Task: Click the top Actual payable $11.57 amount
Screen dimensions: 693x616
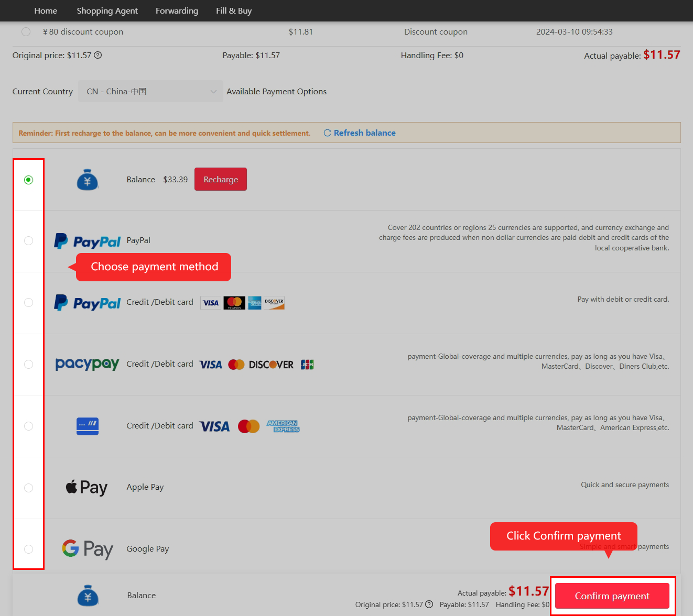Action: (662, 54)
